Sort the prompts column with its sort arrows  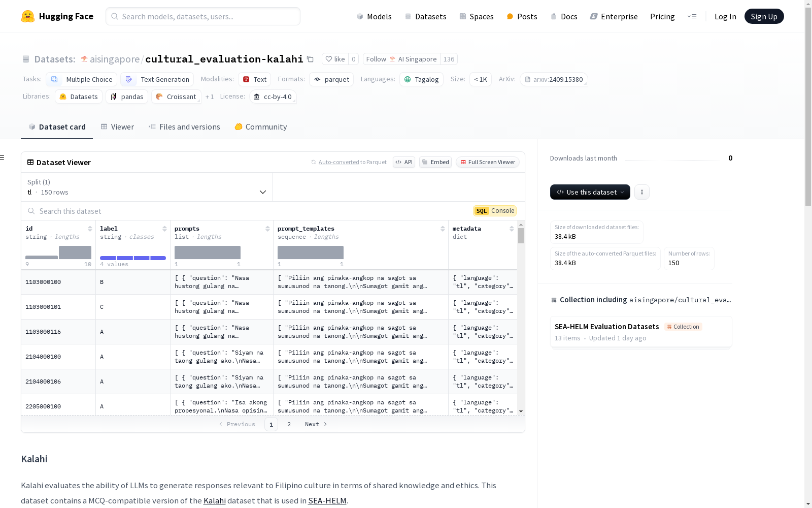coord(267,229)
